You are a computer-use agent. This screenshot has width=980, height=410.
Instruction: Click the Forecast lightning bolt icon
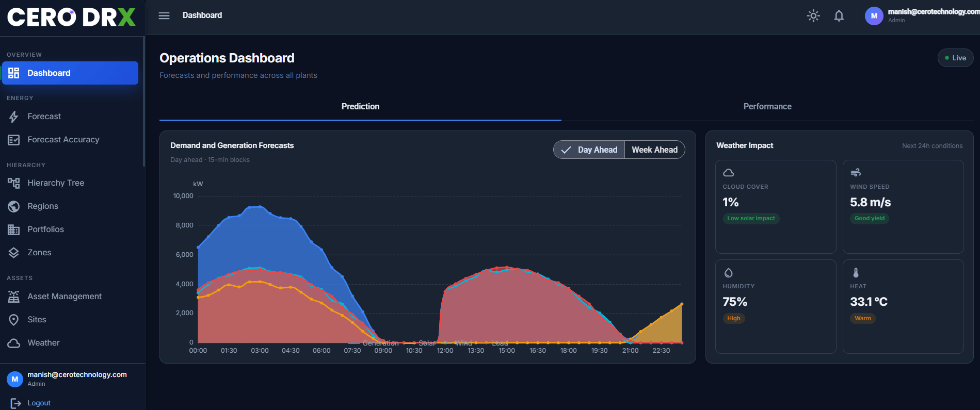pyautogui.click(x=14, y=117)
